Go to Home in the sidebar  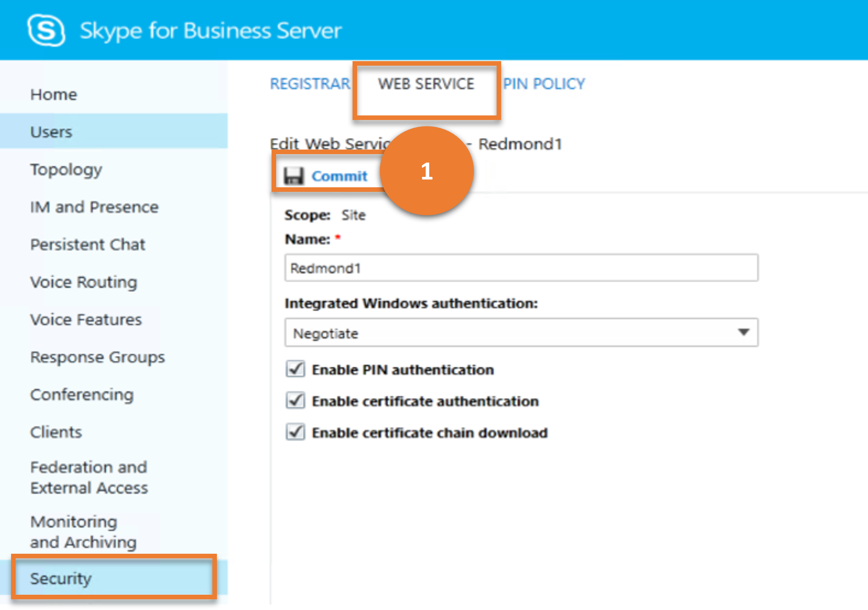(54, 95)
